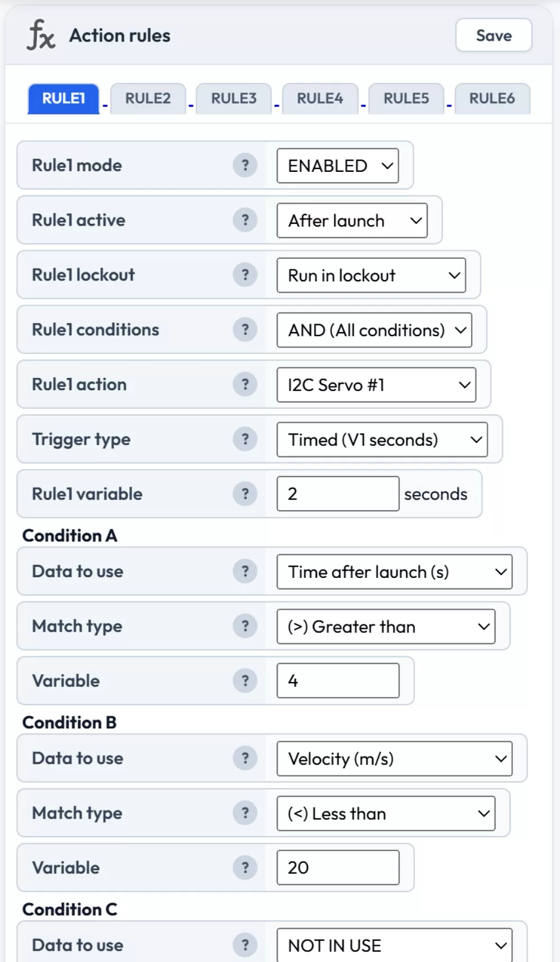The height and width of the screenshot is (962, 560).
Task: Open the Rule1 mode ENABLED dropdown
Action: click(x=338, y=166)
